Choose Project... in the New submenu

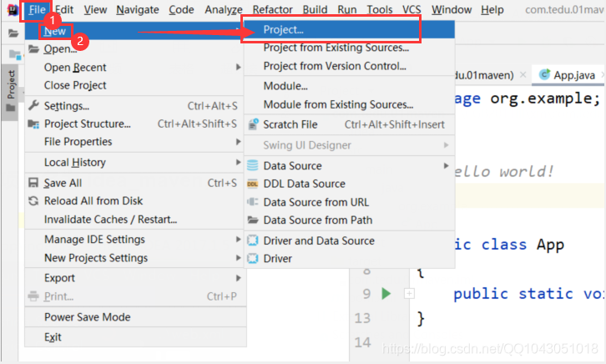(349, 29)
